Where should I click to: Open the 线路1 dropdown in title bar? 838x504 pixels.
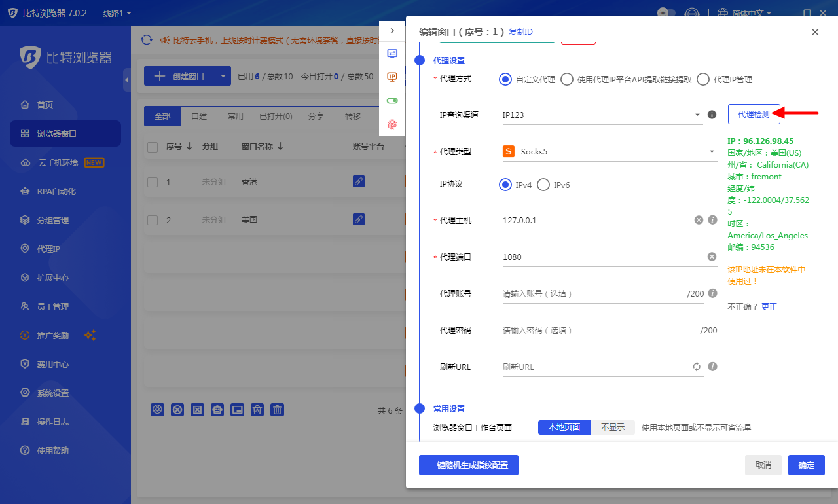[117, 13]
